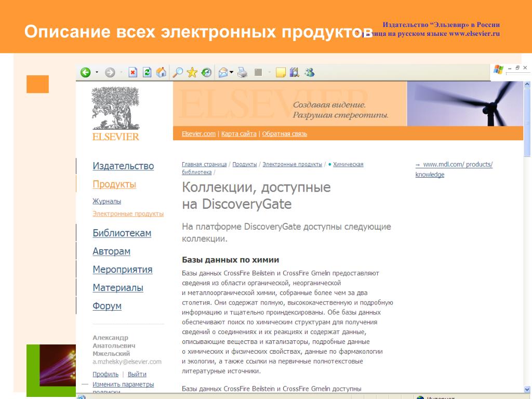This screenshot has width=532, height=399.
Task: Click Химическая библиотека breadcrumb link
Action: click(x=348, y=164)
